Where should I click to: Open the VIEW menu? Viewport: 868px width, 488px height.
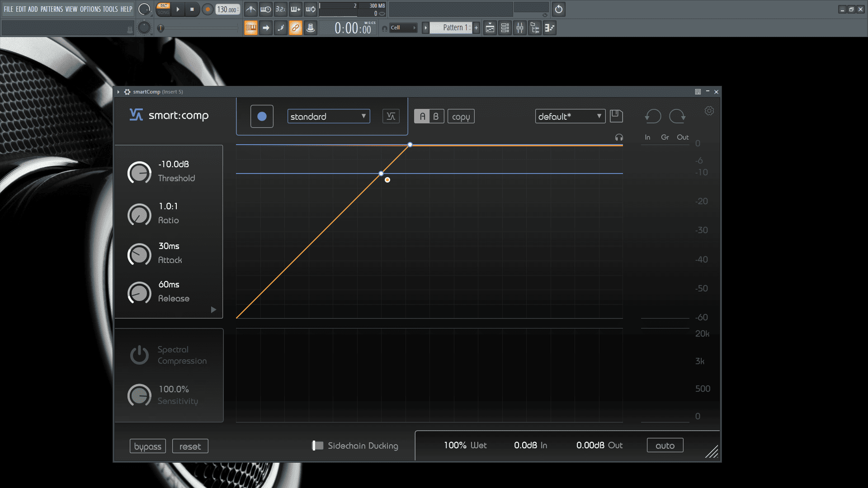(71, 9)
